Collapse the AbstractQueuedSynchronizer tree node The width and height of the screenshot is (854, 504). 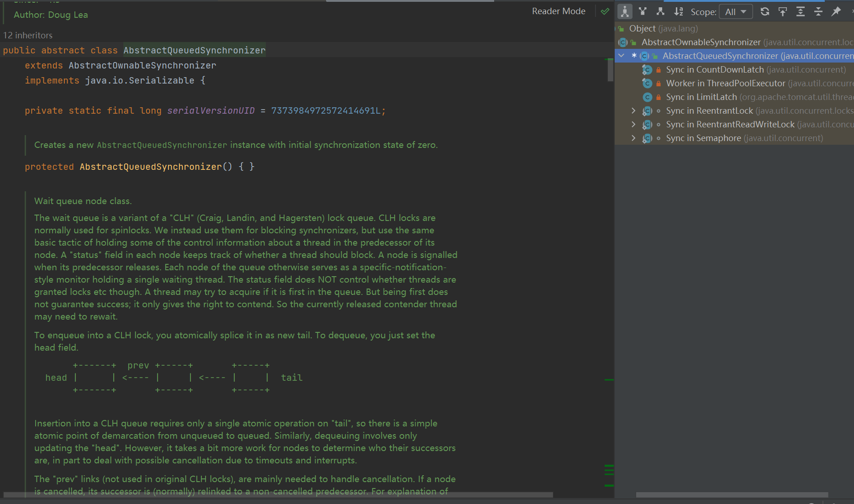click(x=621, y=56)
